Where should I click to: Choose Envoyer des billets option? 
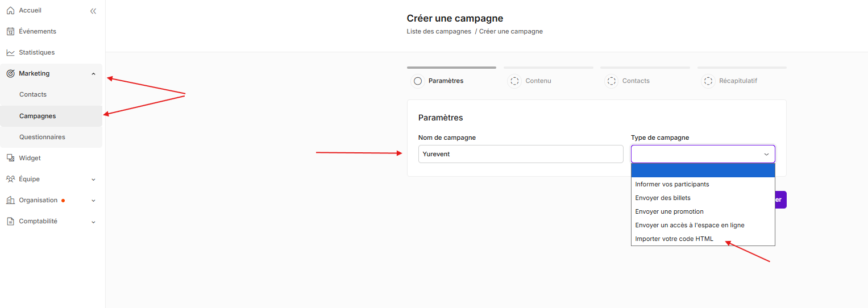[x=703, y=198]
